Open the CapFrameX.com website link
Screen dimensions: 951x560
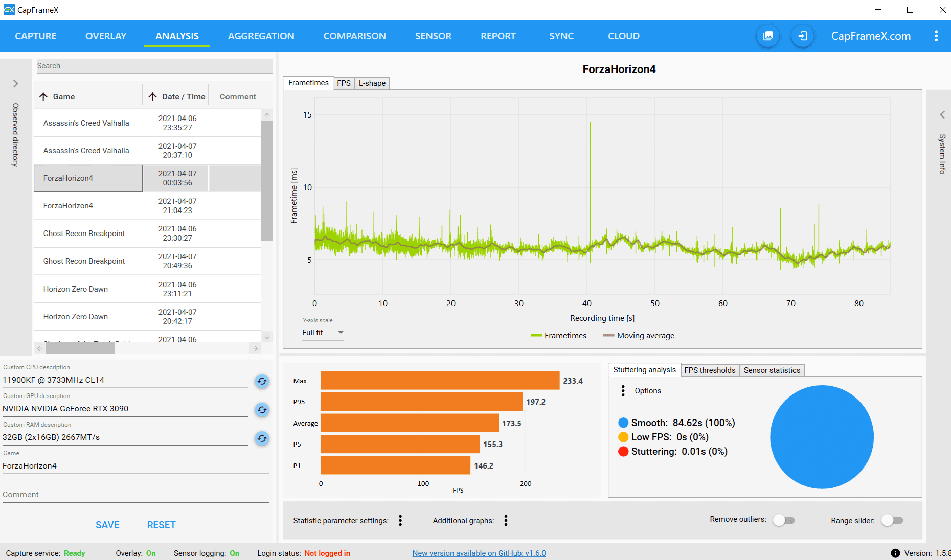[871, 36]
